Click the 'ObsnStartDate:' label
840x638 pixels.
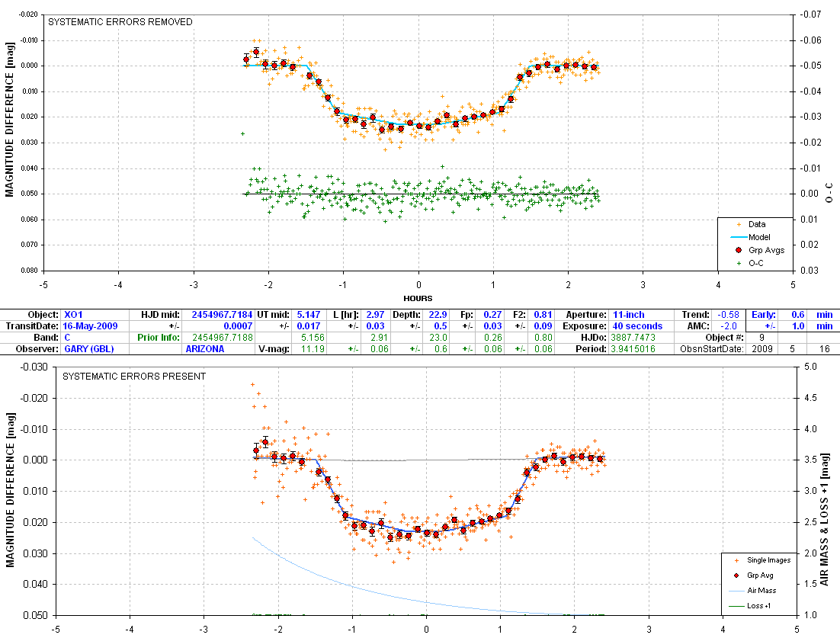(x=711, y=349)
